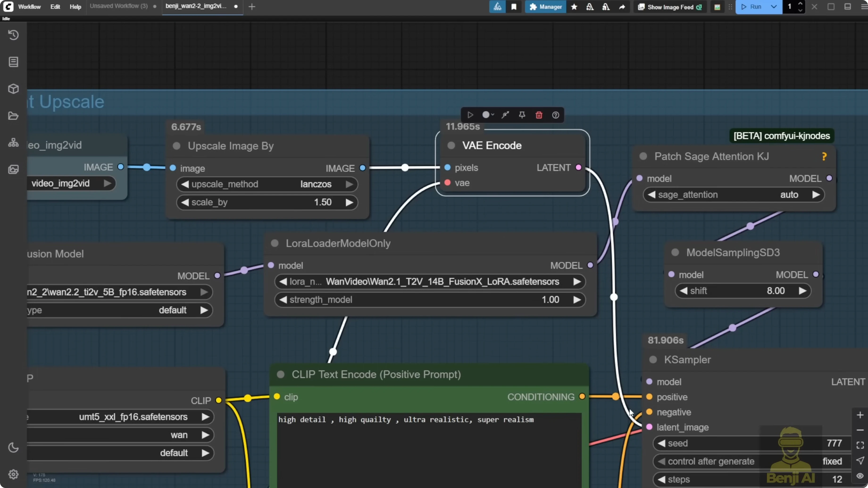The width and height of the screenshot is (868, 488).
Task: Switch to Unsaved Workflow (3) tab
Action: (119, 6)
